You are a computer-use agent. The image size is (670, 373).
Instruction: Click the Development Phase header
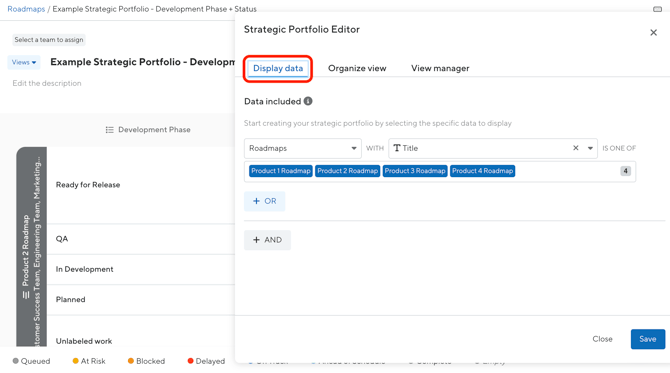(154, 130)
